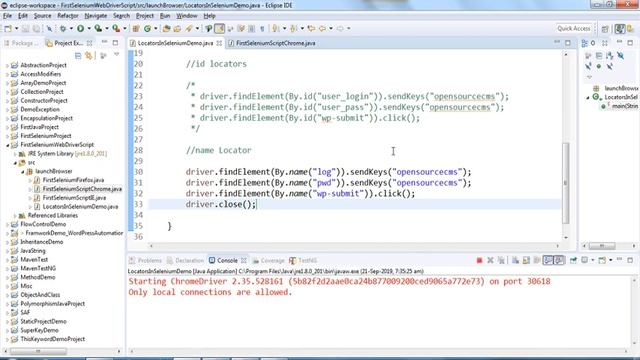
Task: Select the main method in Outline
Action: click(619, 106)
